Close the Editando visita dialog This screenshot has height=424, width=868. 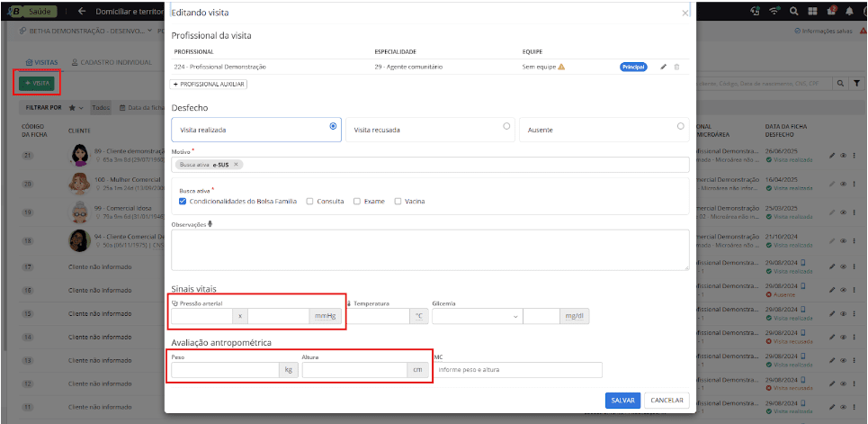[685, 13]
